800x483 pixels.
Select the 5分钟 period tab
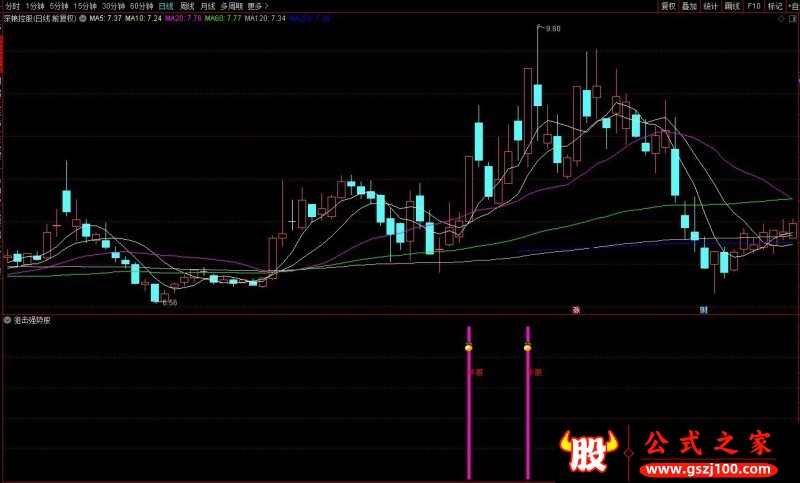coord(59,6)
